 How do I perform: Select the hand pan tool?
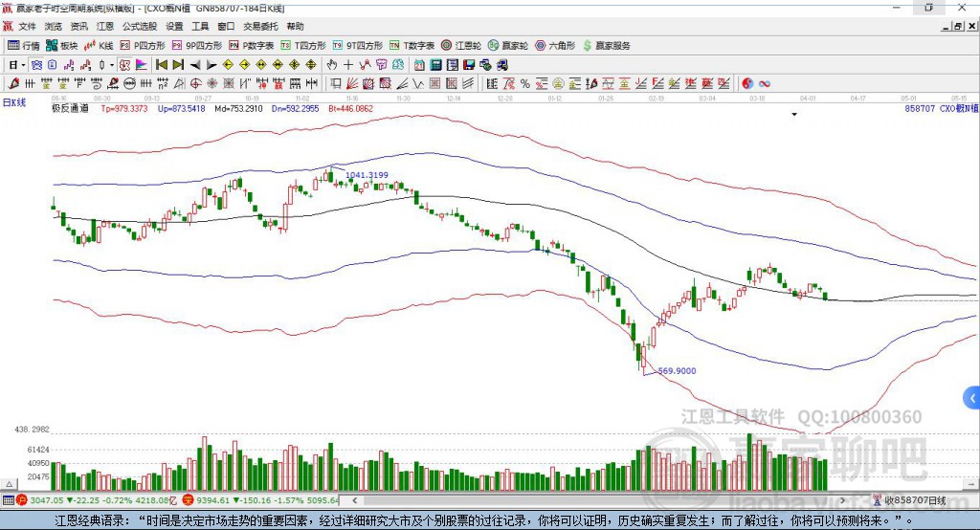tap(332, 65)
